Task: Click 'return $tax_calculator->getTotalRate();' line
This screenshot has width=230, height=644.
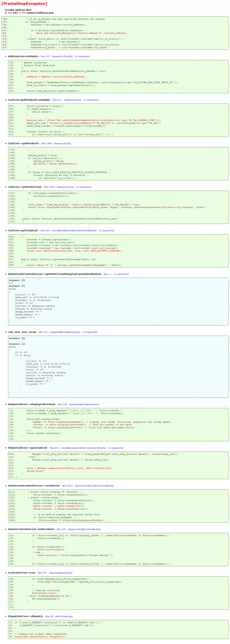Action: [53, 91]
